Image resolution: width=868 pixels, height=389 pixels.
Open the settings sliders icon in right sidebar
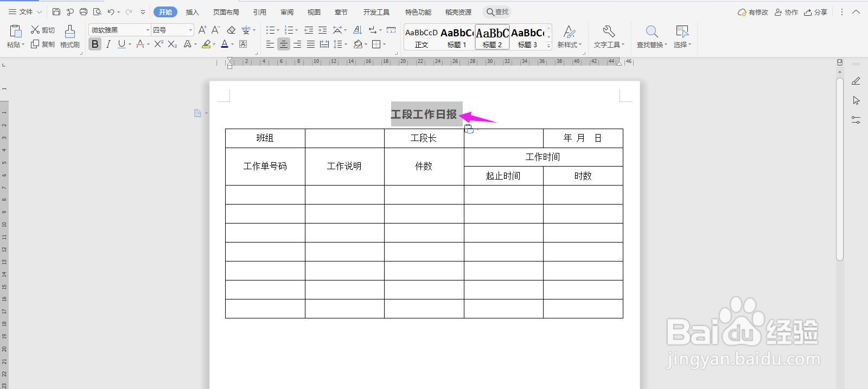click(x=856, y=120)
